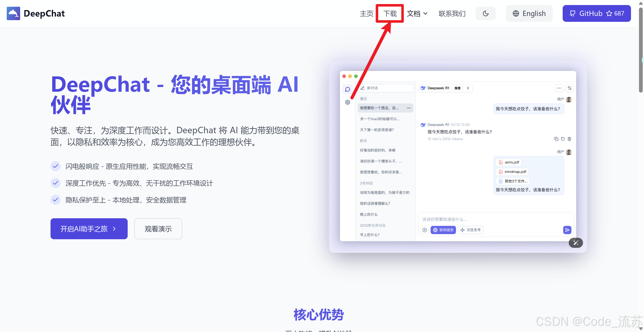Image resolution: width=644 pixels, height=332 pixels.
Task: Expand the Deepseek R1 model chevron
Action: [x=468, y=88]
